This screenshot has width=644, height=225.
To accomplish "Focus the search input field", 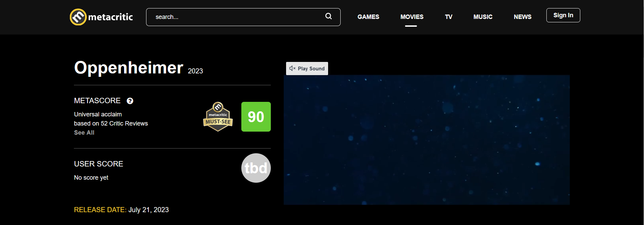I will [243, 17].
